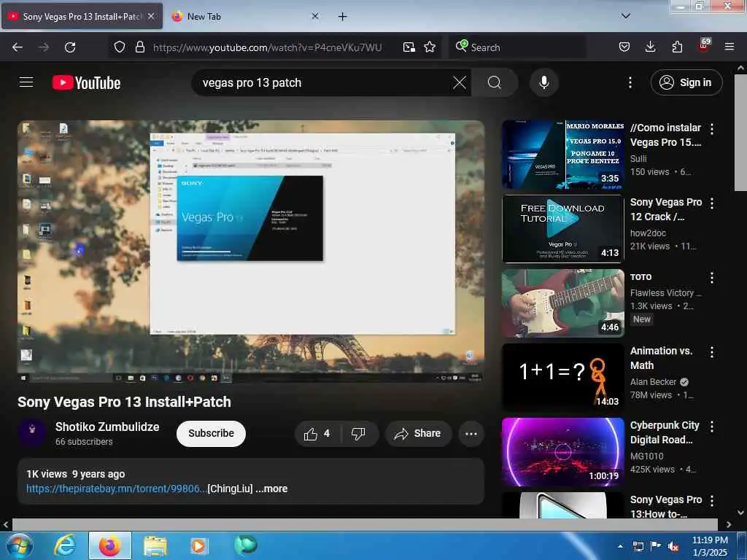This screenshot has width=747, height=560.
Task: Click the muted volume tray icon
Action: [x=673, y=547]
